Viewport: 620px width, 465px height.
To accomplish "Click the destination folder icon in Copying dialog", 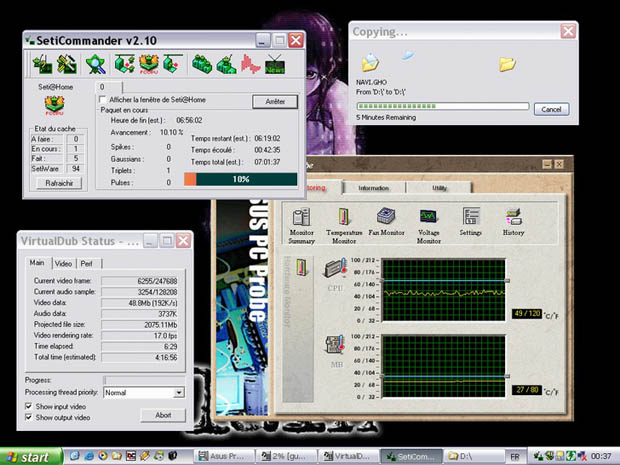I will (507, 63).
